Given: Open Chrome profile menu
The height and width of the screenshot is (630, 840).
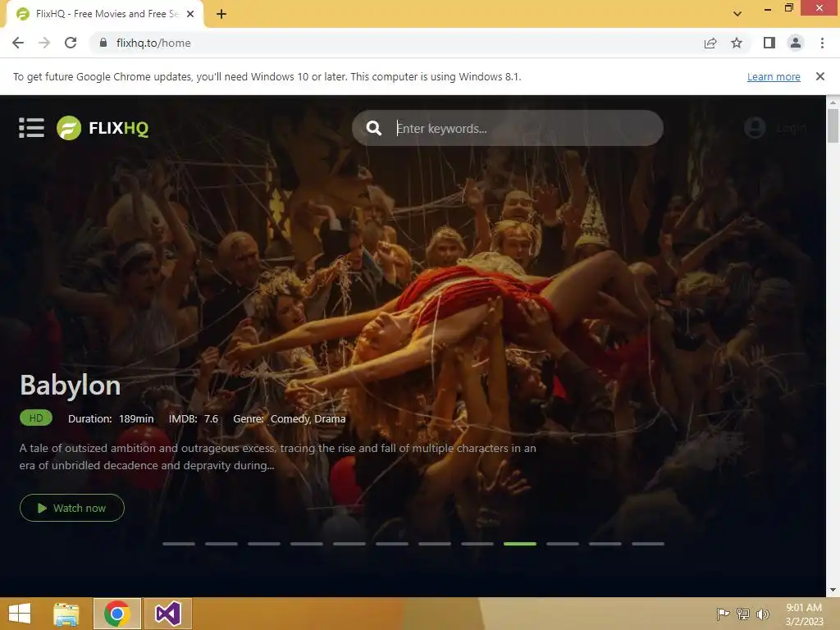Looking at the screenshot, I should tap(796, 43).
